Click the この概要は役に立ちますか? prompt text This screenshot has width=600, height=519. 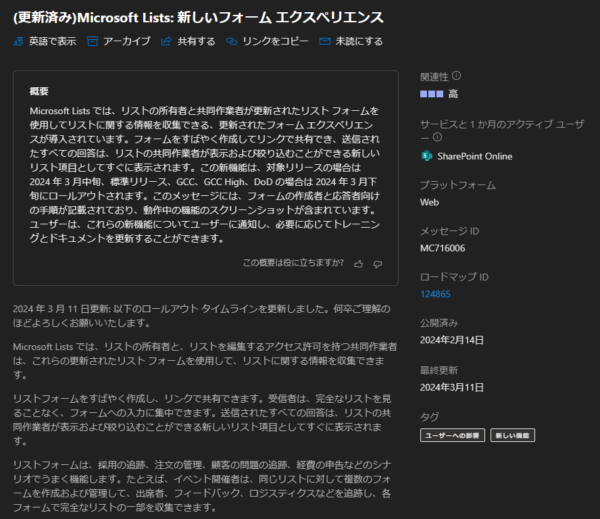click(293, 263)
